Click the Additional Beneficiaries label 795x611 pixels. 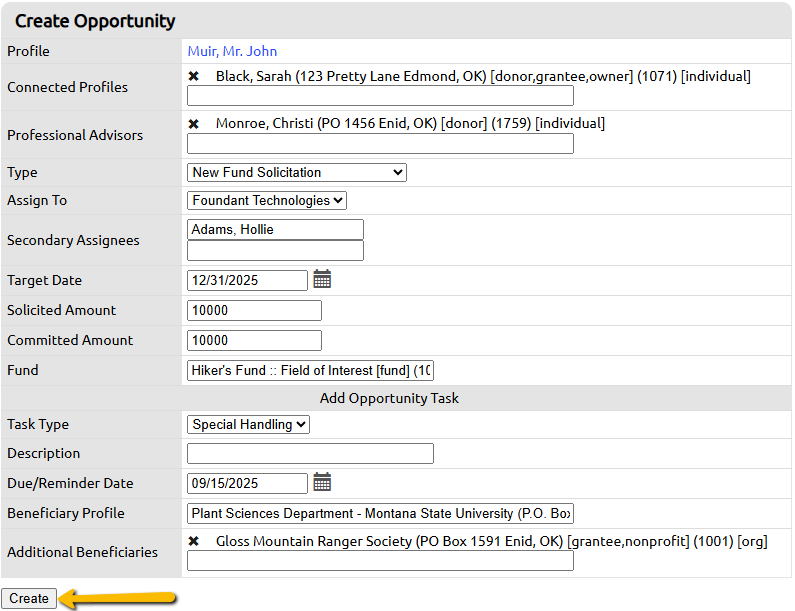coord(82,552)
